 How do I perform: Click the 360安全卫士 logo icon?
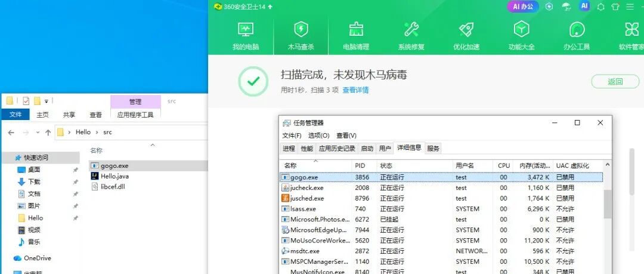218,7
